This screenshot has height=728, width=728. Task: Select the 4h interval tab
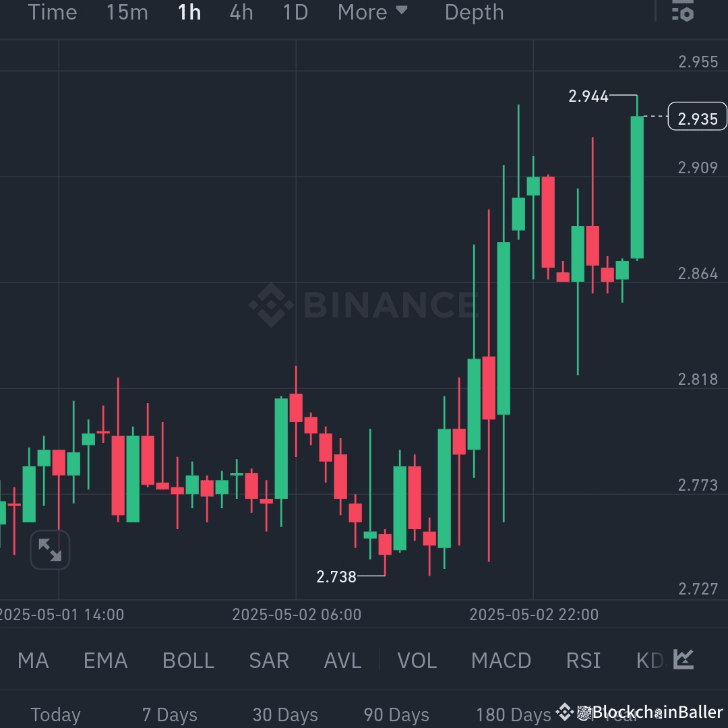(241, 12)
